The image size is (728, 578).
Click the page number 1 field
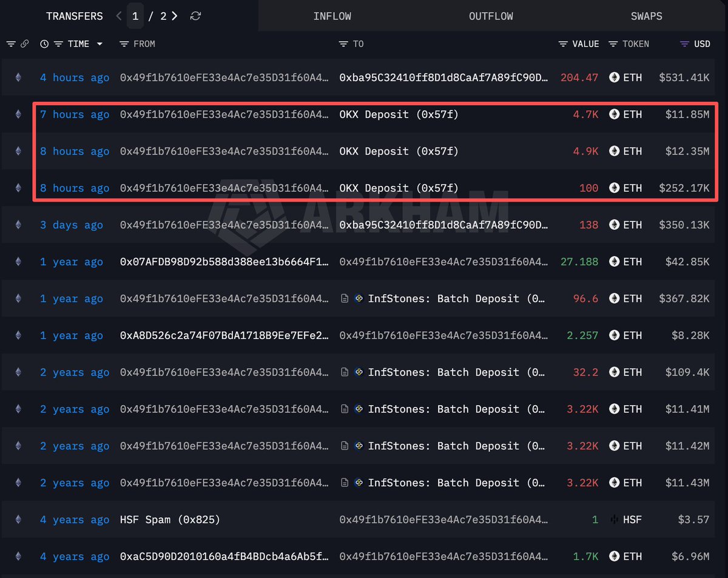(x=135, y=16)
